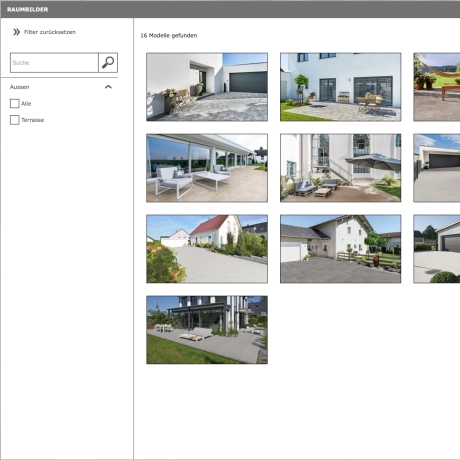This screenshot has height=460, width=460.
Task: Pick thumbnail with white lounge chairs
Action: point(207,168)
